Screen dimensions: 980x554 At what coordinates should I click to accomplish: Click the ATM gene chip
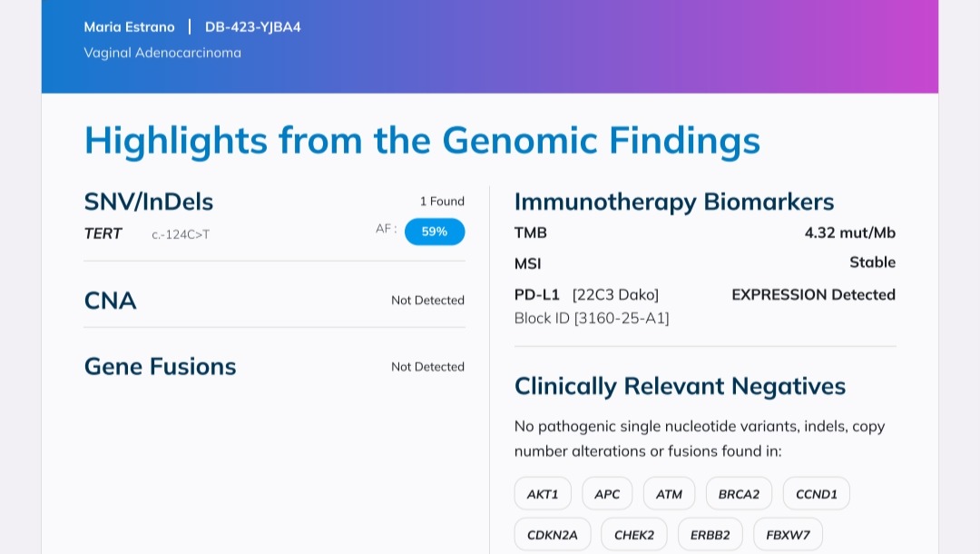(669, 494)
